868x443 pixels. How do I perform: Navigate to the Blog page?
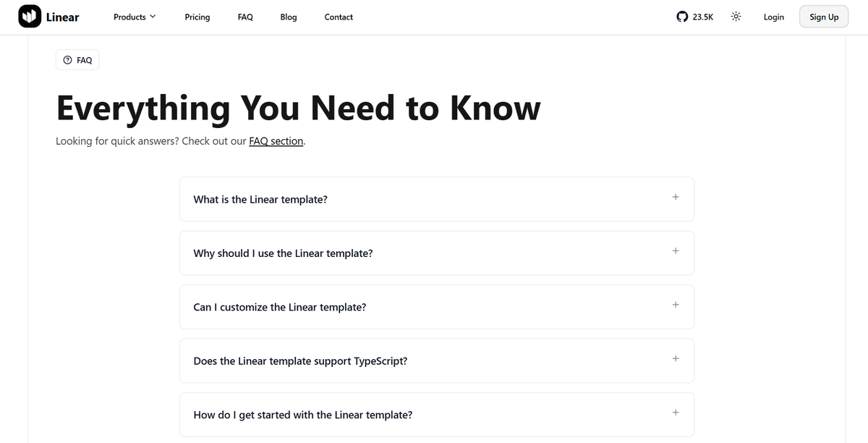(x=288, y=17)
